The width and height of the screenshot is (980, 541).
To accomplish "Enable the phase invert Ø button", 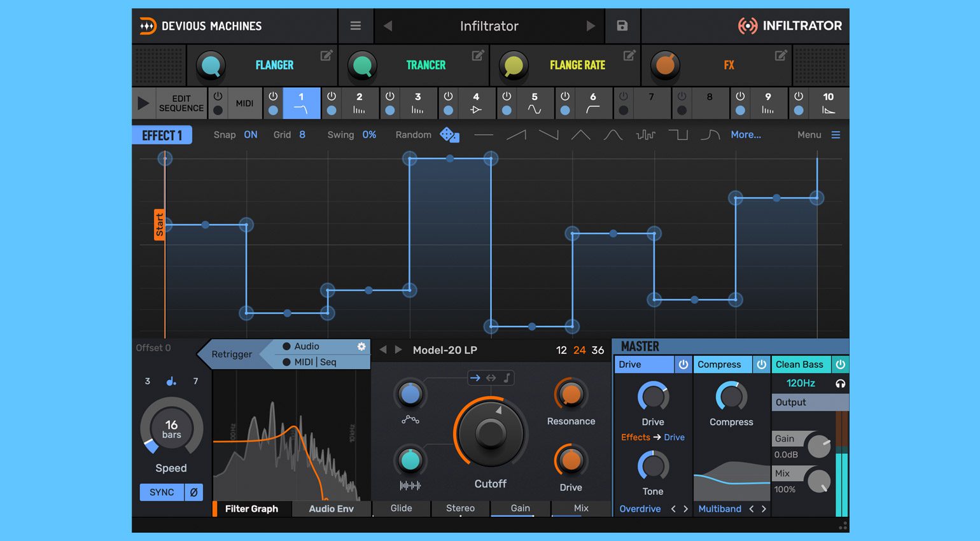I will pos(193,491).
